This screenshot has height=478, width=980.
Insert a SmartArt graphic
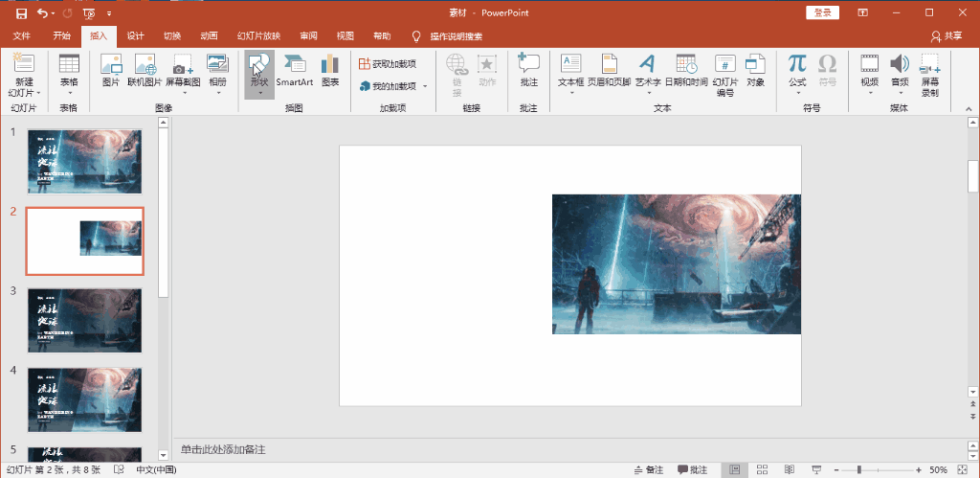(x=295, y=71)
